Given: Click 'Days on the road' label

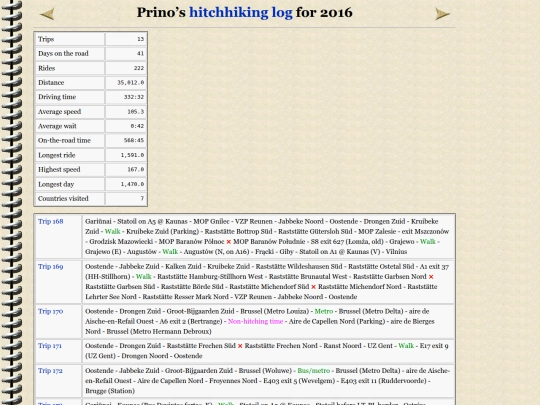Looking at the screenshot, I should click(x=63, y=53).
